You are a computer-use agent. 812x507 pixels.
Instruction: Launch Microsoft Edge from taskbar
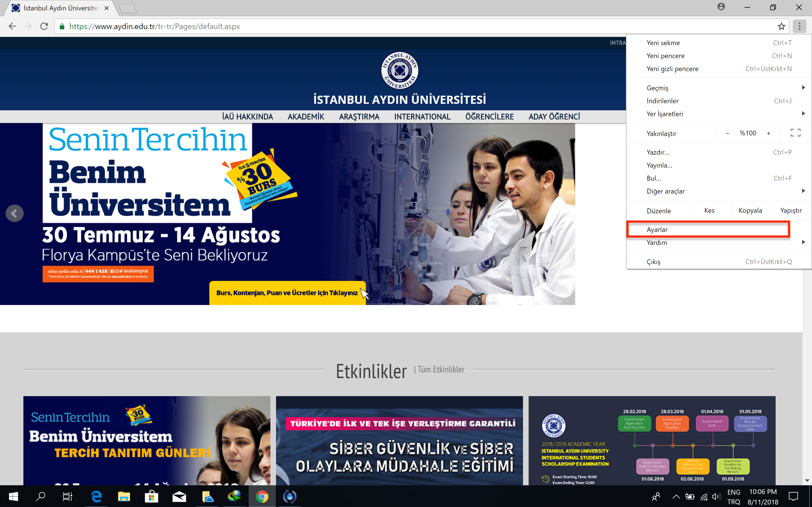click(96, 497)
